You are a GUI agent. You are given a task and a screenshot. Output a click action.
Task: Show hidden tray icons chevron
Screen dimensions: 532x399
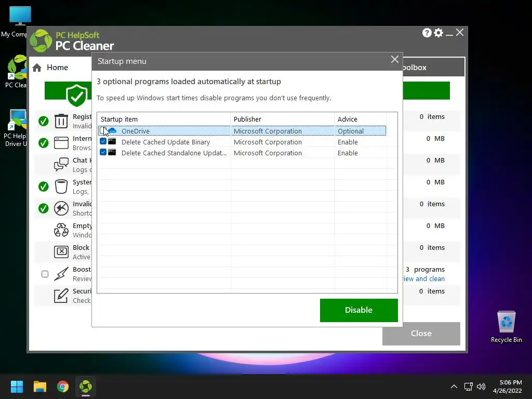coord(454,387)
